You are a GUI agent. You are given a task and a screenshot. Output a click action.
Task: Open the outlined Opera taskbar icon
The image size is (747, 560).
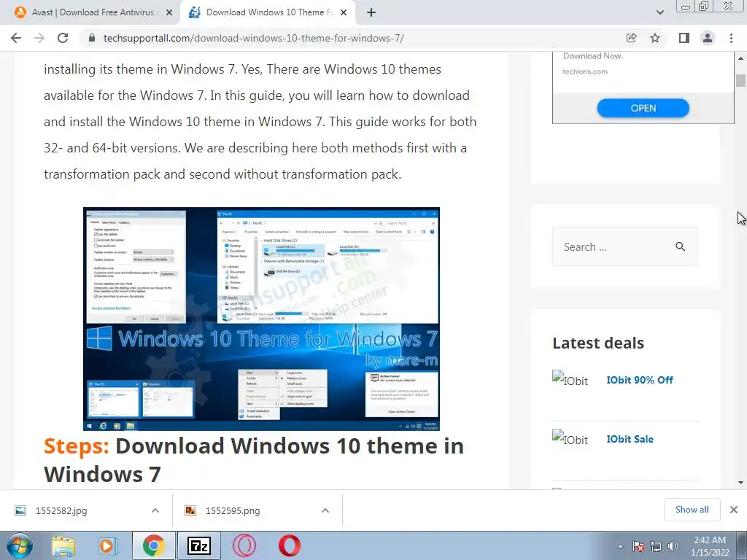coord(244,545)
